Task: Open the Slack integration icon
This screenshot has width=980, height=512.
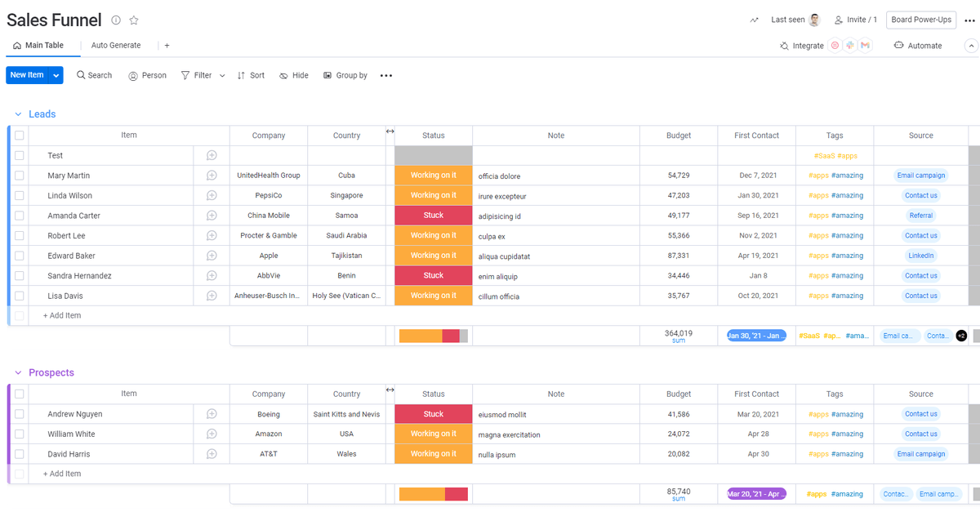Action: [851, 45]
